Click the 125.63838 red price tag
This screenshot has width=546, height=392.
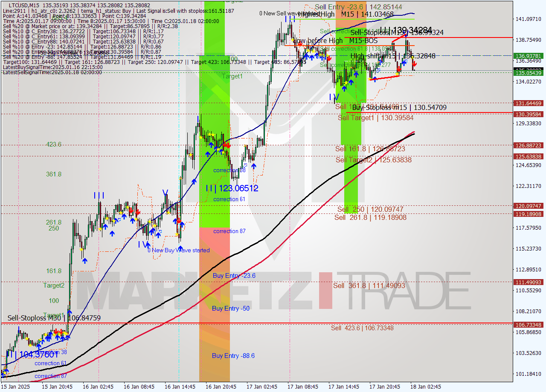529,156
